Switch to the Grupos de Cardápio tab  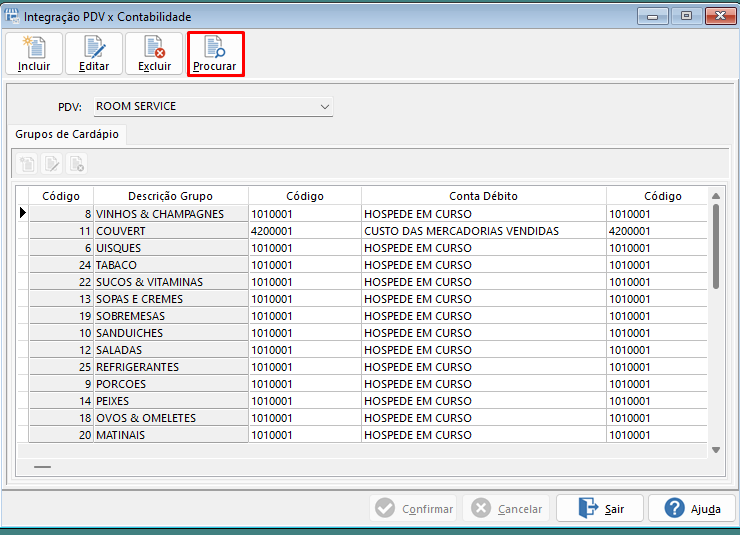click(x=67, y=134)
